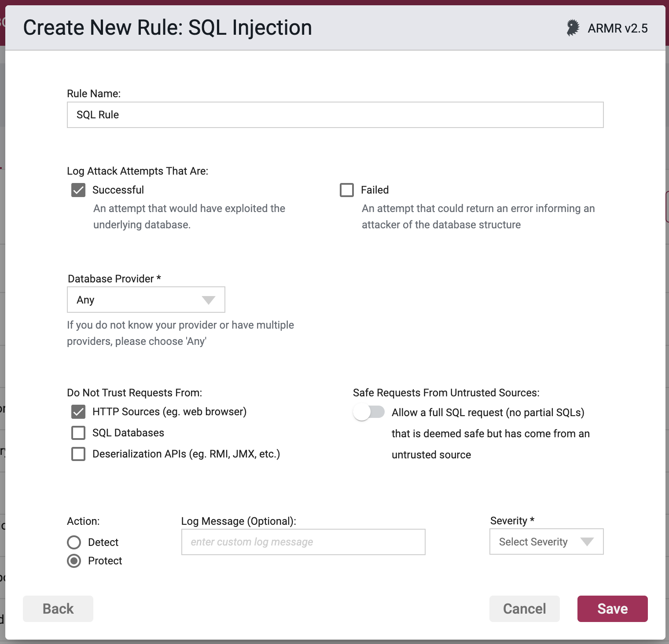Uncheck the Successful attack attempts checkbox
The width and height of the screenshot is (669, 644).
[x=78, y=190]
